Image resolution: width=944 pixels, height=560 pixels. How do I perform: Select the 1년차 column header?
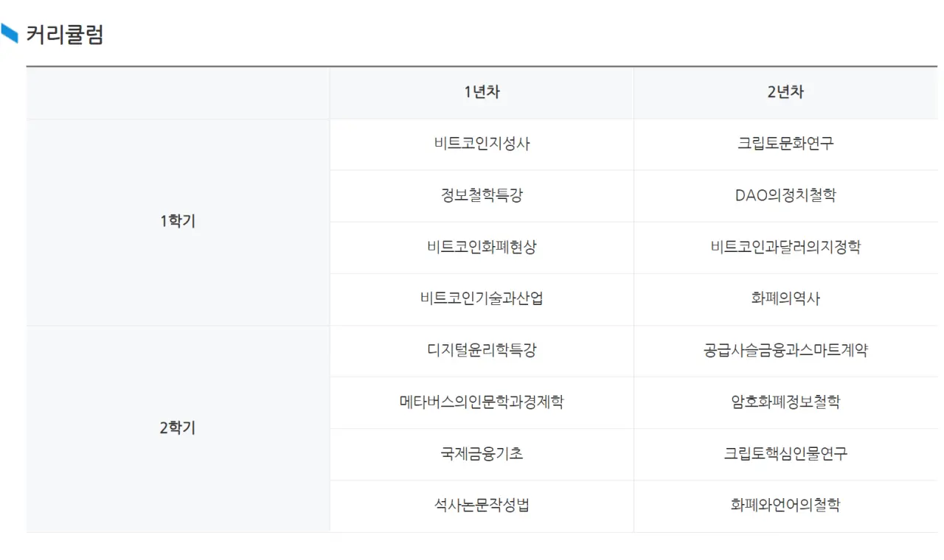click(482, 92)
